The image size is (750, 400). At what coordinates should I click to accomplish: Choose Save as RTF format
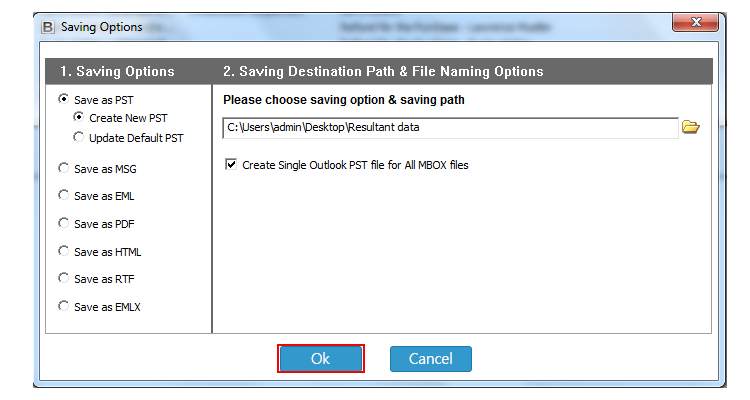pos(63,278)
